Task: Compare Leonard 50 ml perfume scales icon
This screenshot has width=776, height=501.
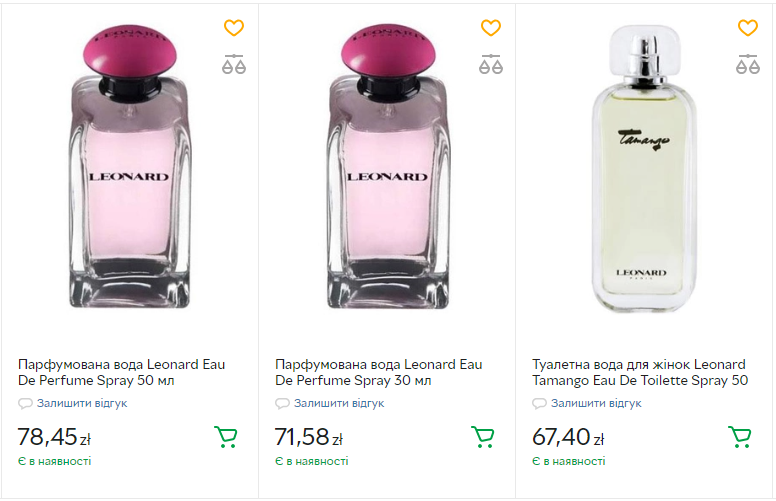Action: (234, 65)
